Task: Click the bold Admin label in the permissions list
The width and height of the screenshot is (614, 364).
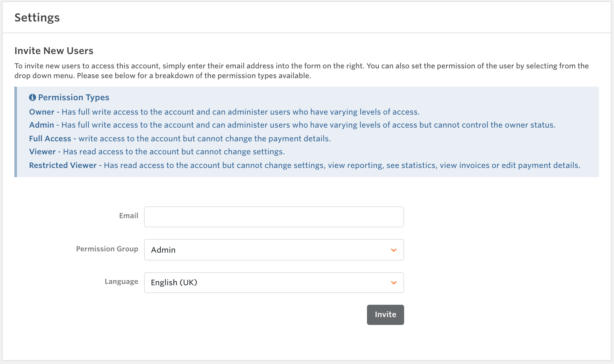Action: coord(41,125)
